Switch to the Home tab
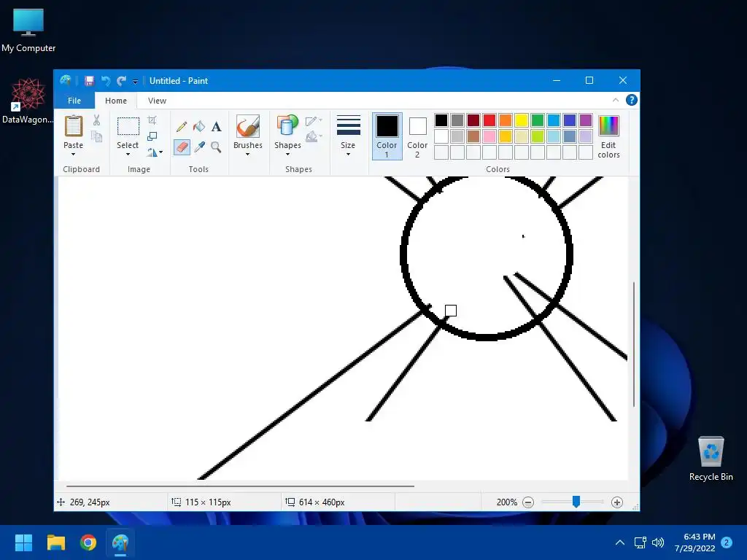 coord(116,101)
